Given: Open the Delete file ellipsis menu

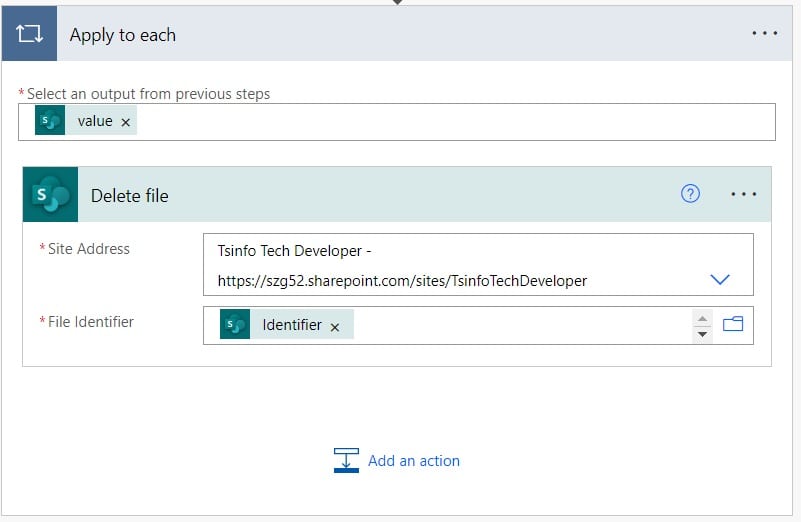Looking at the screenshot, I should pos(743,194).
